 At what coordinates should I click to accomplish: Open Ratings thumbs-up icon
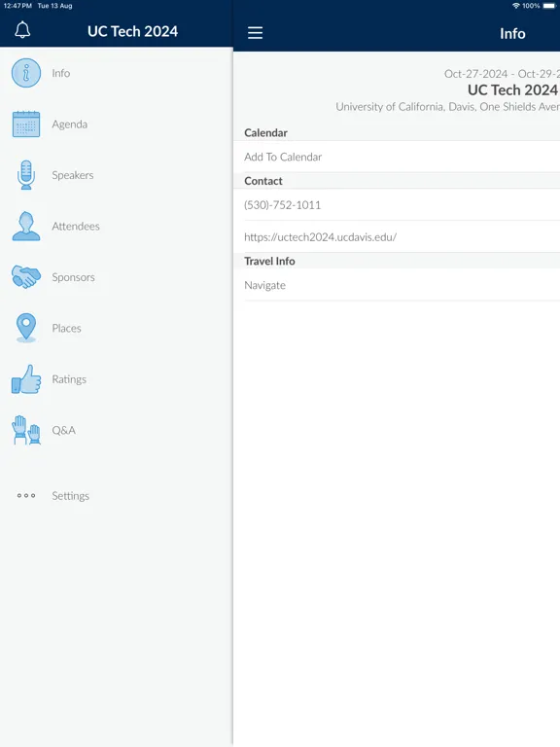26,379
